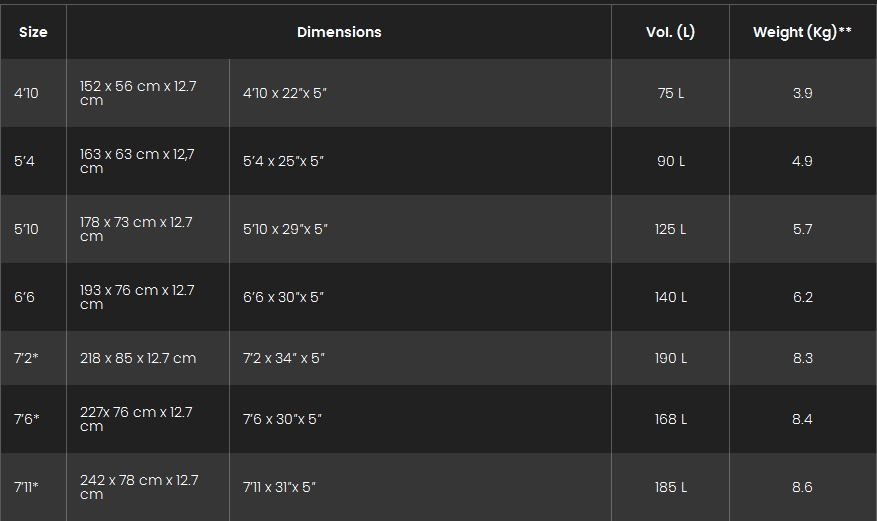
Task: Click the 5'4 x 25"x 5" cell
Action: click(x=420, y=161)
